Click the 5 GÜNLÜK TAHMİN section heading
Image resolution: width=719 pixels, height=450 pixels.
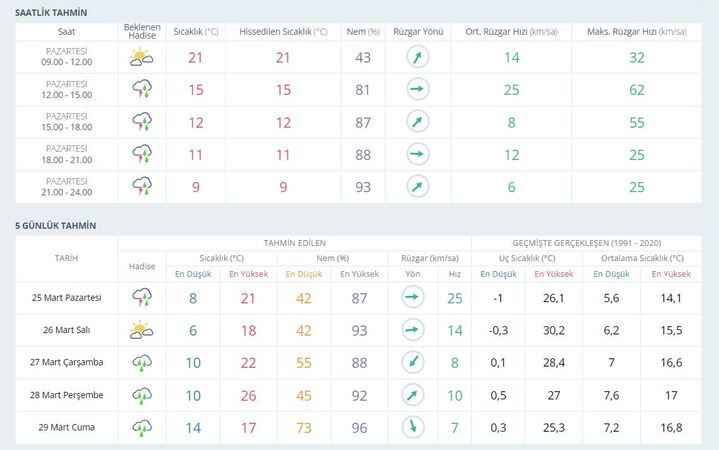point(55,226)
